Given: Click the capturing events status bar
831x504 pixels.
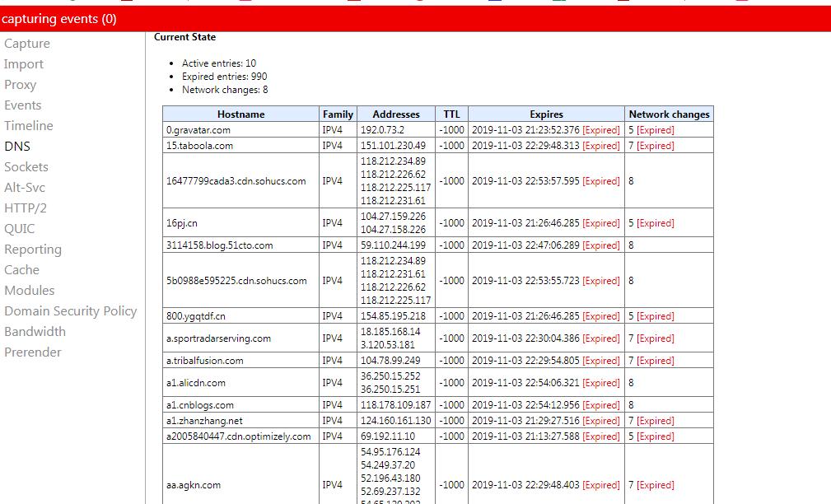Looking at the screenshot, I should click(x=415, y=19).
